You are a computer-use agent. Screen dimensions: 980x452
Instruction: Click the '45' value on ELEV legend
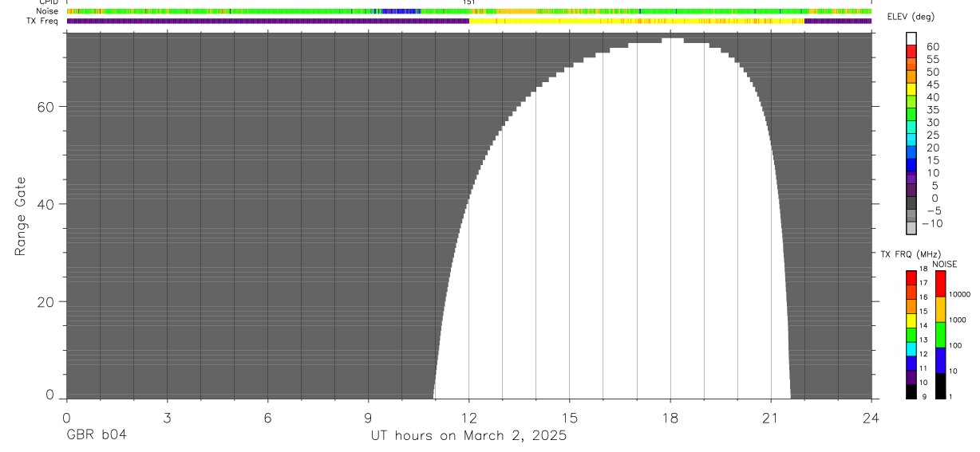coord(932,85)
